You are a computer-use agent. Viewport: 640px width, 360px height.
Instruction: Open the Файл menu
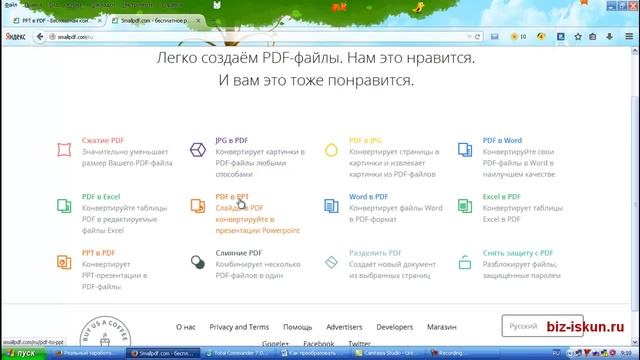11,5
